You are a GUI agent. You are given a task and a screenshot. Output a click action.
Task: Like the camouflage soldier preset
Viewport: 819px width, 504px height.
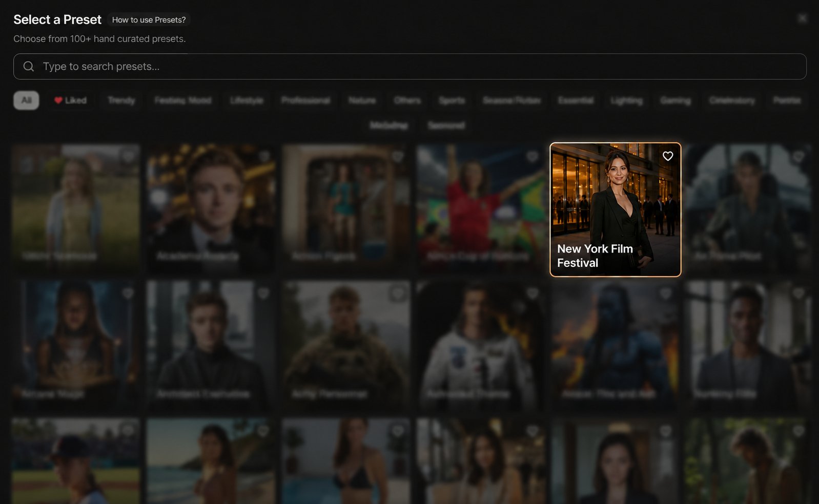pyautogui.click(x=398, y=293)
